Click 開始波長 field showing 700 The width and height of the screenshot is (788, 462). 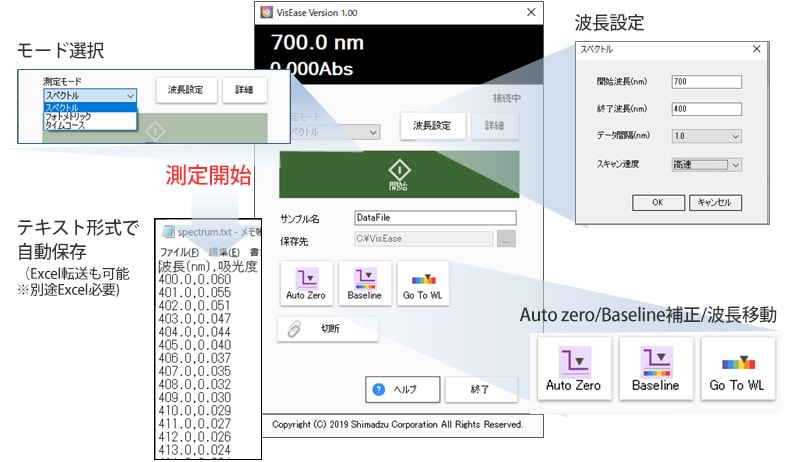coord(707,82)
